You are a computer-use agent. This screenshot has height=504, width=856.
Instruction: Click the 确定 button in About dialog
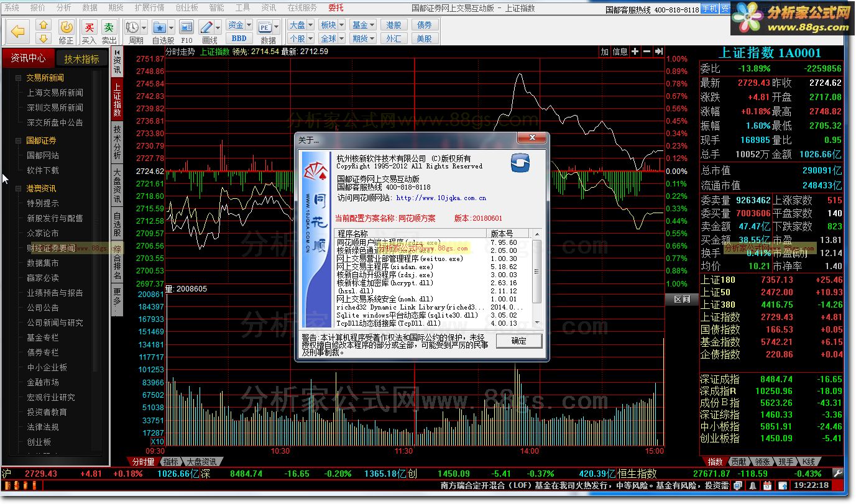pyautogui.click(x=518, y=341)
